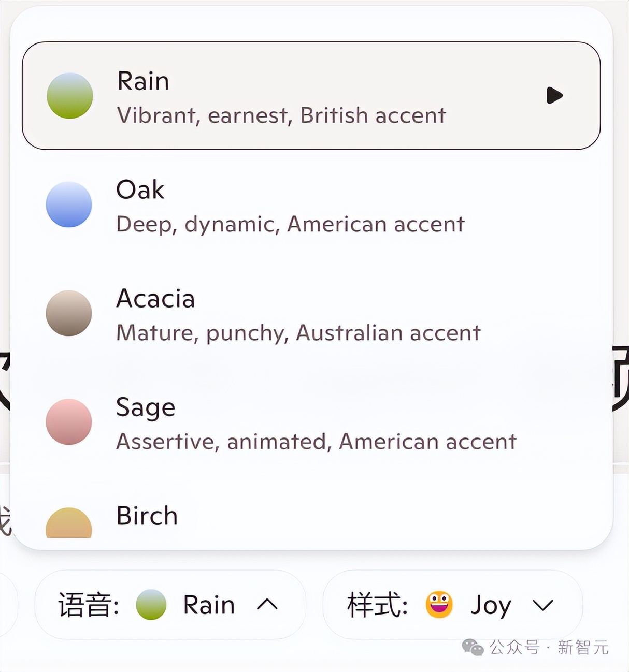
Task: Click Rain's green gradient avatar circle
Action: 69,96
